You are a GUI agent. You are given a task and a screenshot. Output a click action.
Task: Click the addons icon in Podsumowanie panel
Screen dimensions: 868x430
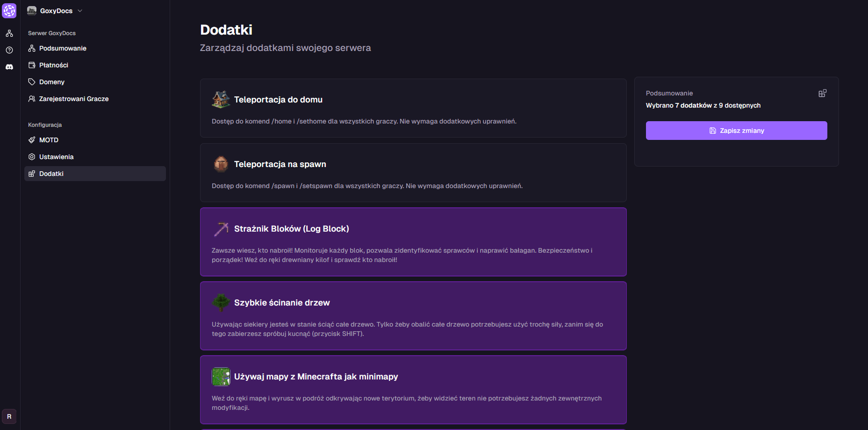[x=822, y=94]
